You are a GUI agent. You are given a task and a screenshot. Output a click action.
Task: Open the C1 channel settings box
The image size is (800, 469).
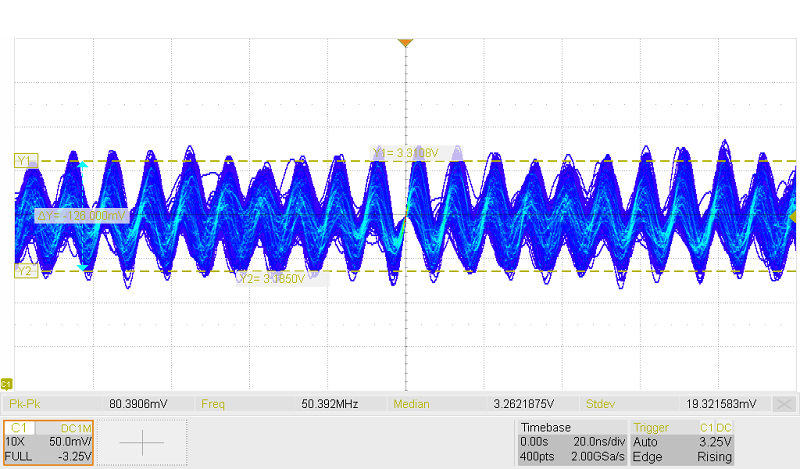[48, 441]
